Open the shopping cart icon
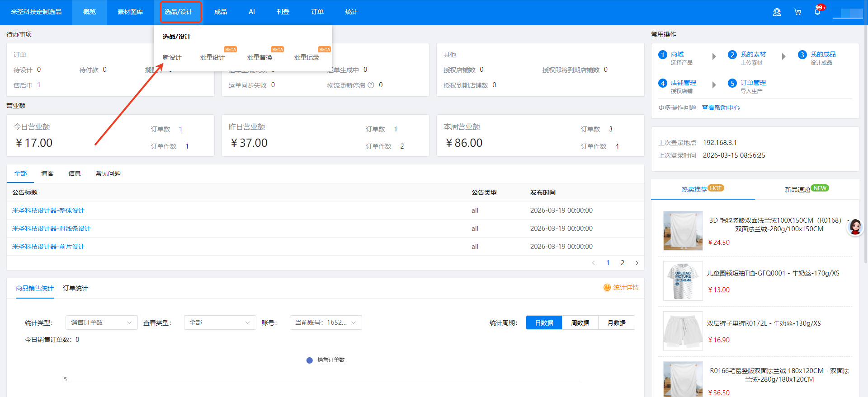The image size is (868, 397). tap(797, 12)
